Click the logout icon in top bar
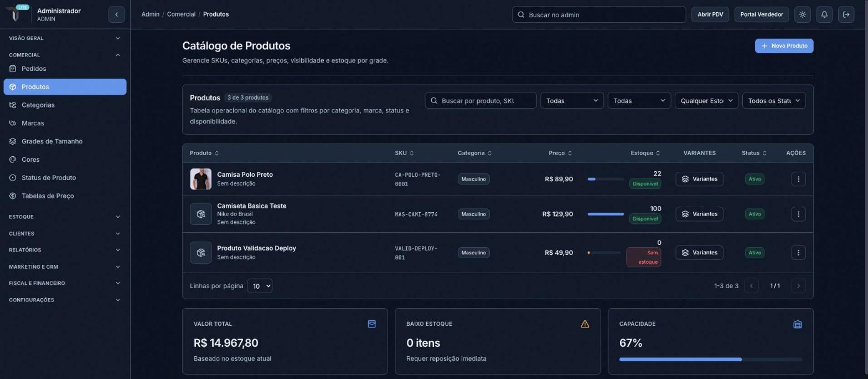The height and width of the screenshot is (379, 868). click(846, 14)
